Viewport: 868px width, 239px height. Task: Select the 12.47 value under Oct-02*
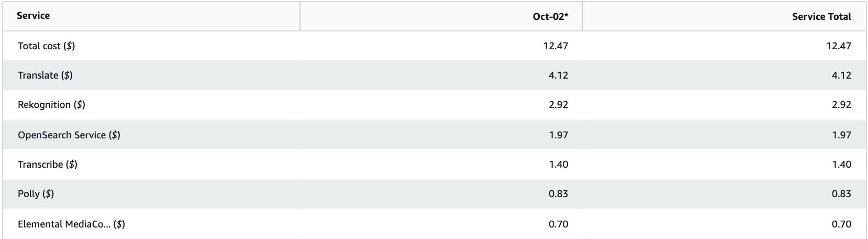click(555, 46)
